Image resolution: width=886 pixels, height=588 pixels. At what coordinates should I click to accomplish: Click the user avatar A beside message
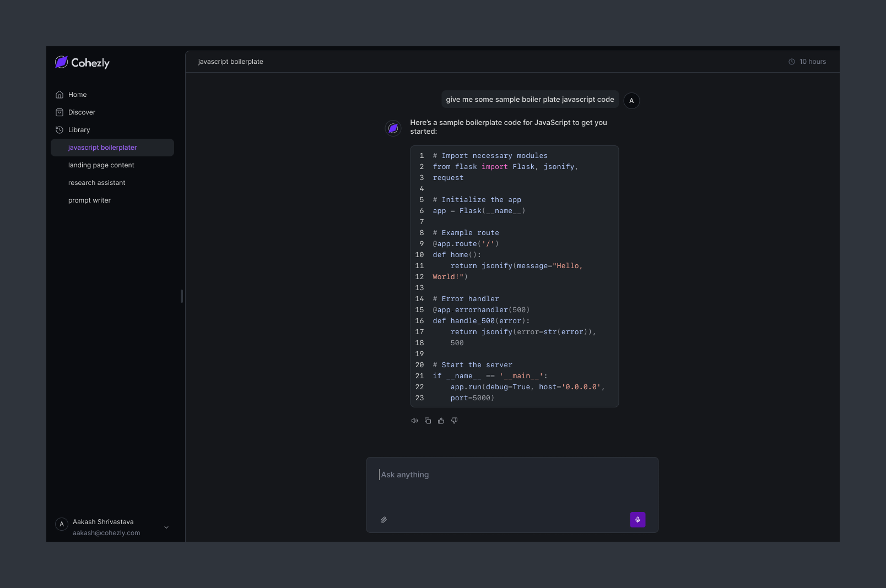pos(631,101)
